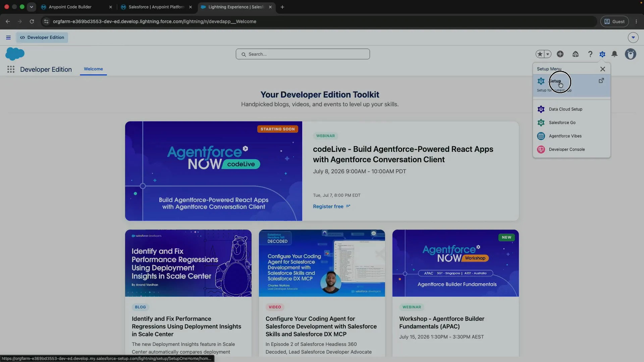Expand the circular dropdown at top right
The width and height of the screenshot is (644, 362).
point(633,38)
